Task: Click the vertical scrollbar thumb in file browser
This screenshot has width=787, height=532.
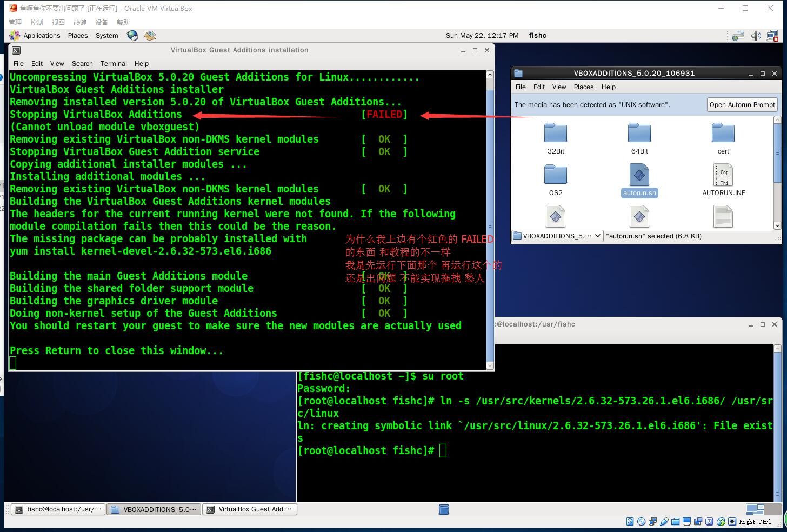Action: pos(777,153)
